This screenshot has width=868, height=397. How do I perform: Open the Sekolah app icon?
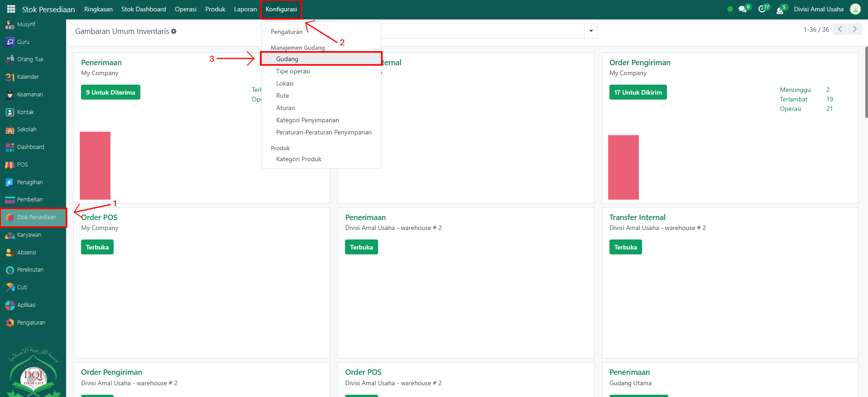[x=10, y=130]
